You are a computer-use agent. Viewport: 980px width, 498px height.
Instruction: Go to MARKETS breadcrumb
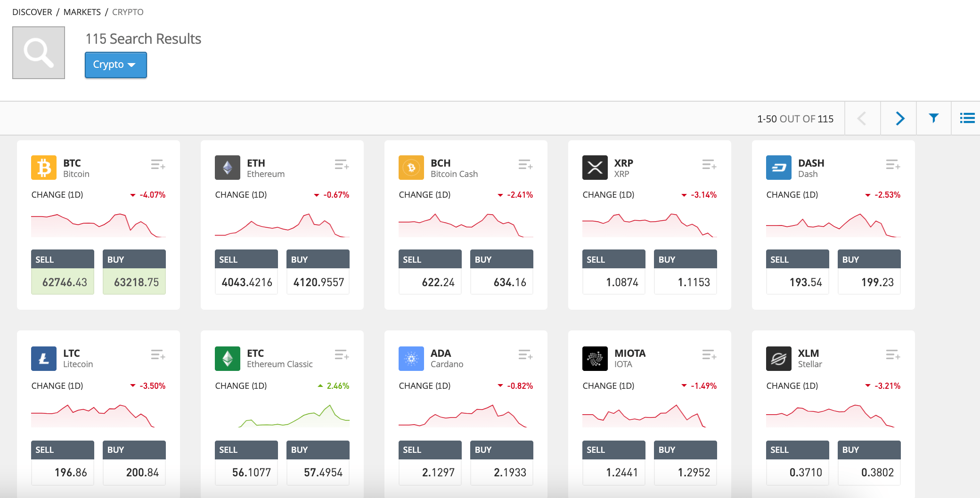pos(82,12)
